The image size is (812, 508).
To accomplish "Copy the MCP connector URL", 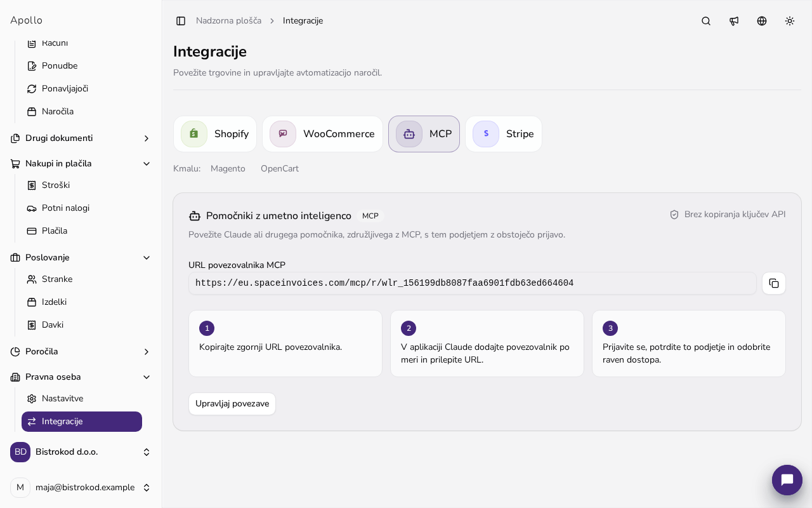I will click(x=774, y=283).
